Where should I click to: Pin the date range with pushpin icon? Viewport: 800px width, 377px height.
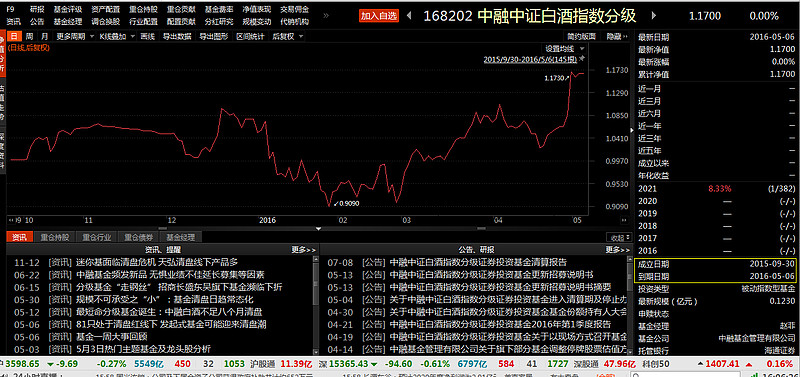tap(582, 59)
